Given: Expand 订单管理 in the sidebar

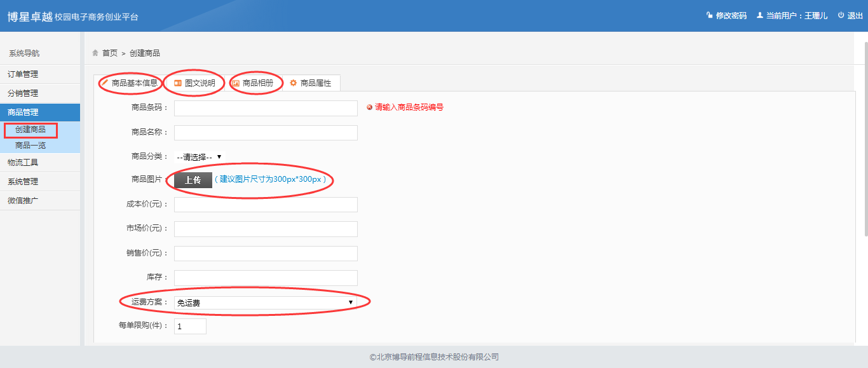Looking at the screenshot, I should coord(24,74).
